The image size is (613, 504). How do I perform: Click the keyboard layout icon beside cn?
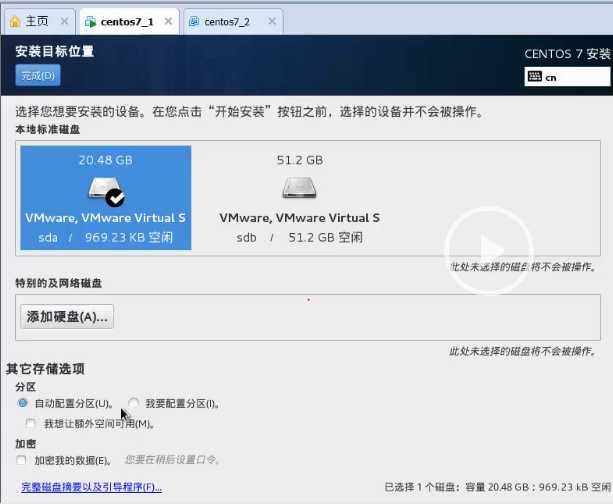point(534,76)
